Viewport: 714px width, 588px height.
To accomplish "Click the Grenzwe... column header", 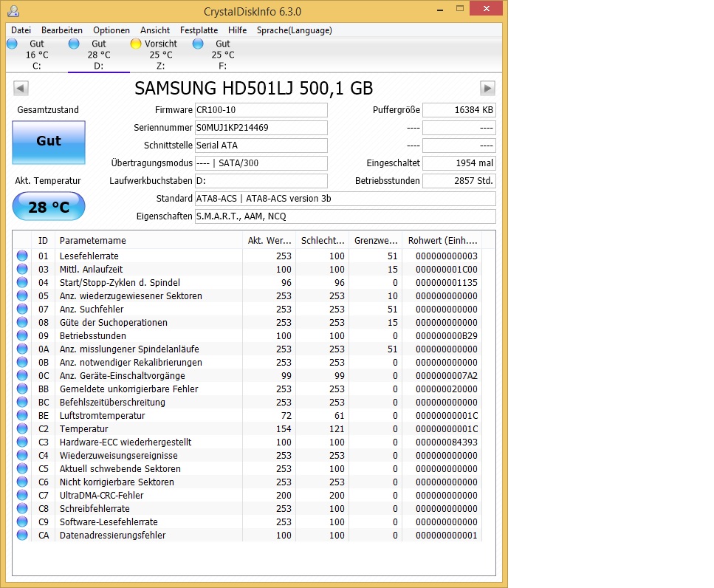I will pyautogui.click(x=376, y=241).
